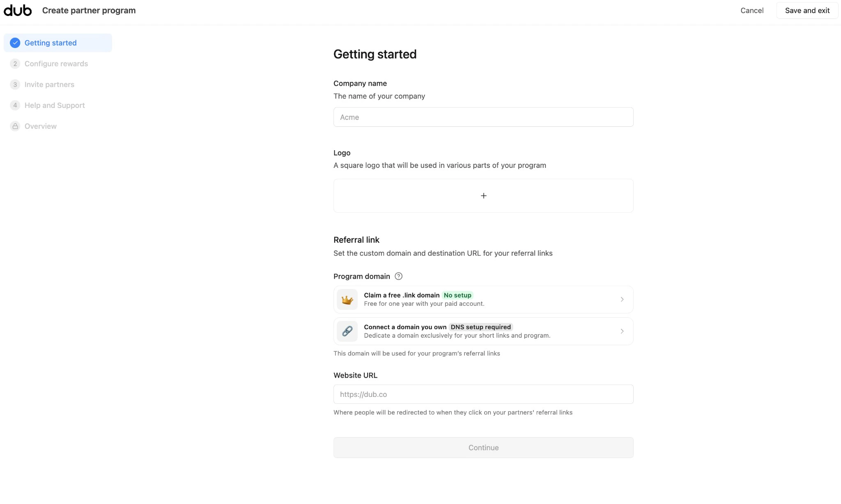Click the step 2 circle for Configure rewards
Viewport: 841px width, 504px height.
15,64
